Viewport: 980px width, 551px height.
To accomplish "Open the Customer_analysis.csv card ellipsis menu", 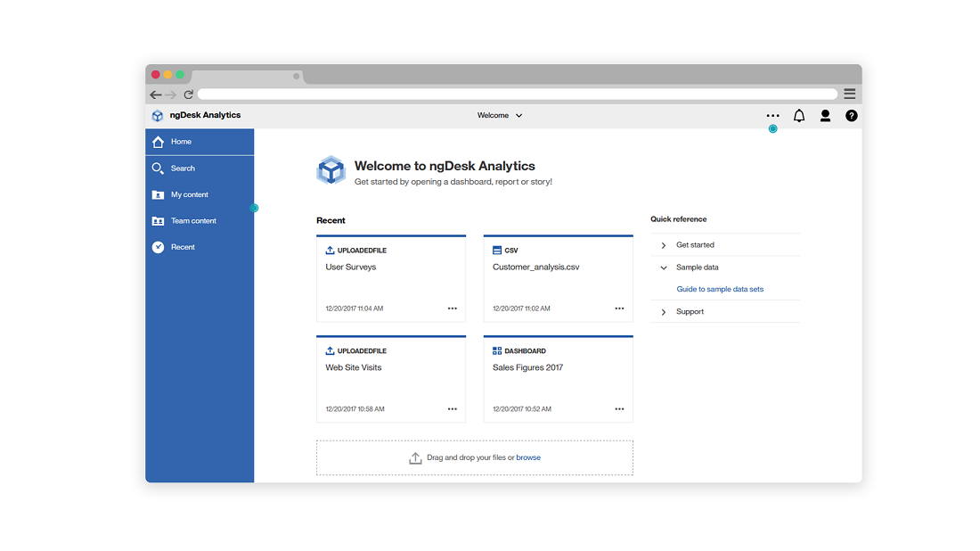I will coord(619,308).
